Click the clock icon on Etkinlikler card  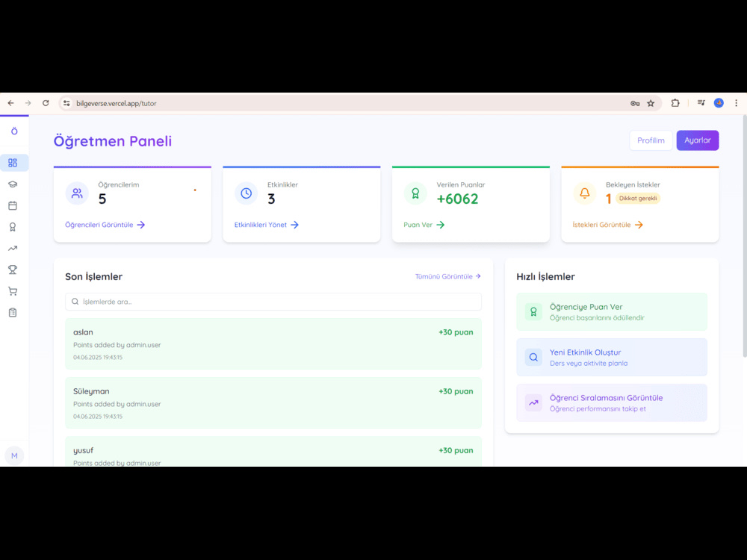pyautogui.click(x=247, y=193)
